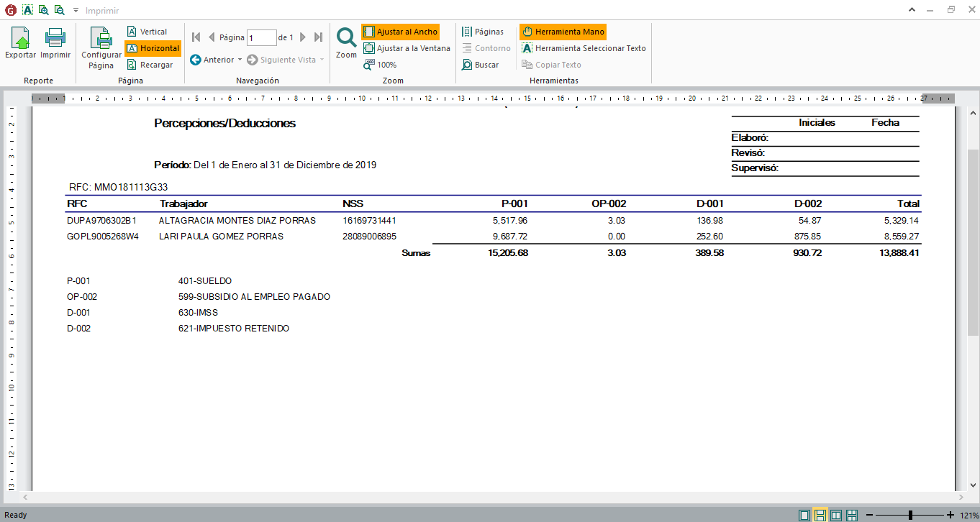
Task: Toggle Herramienta Mano hand tool
Action: coord(563,32)
